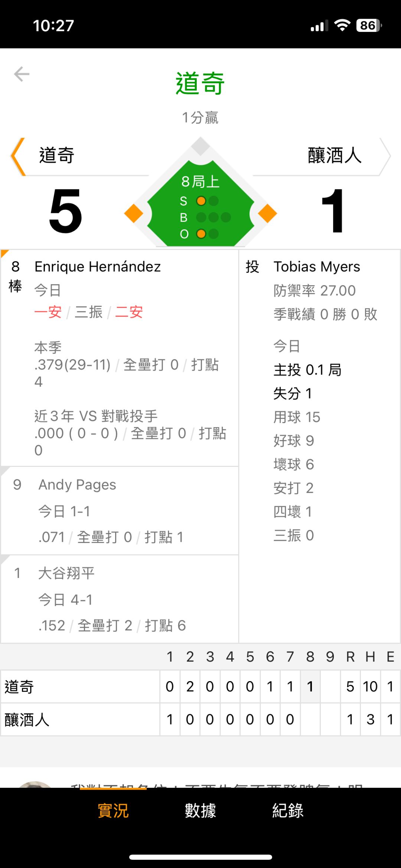The height and width of the screenshot is (868, 401).
Task: Tap the 釀酒人 team name header
Action: 334,156
